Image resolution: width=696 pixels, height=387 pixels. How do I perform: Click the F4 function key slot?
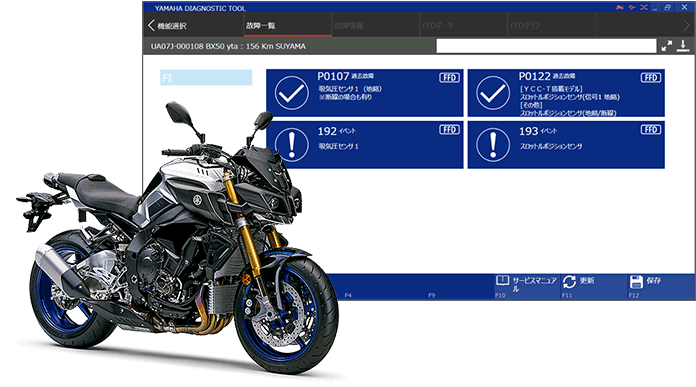(348, 295)
